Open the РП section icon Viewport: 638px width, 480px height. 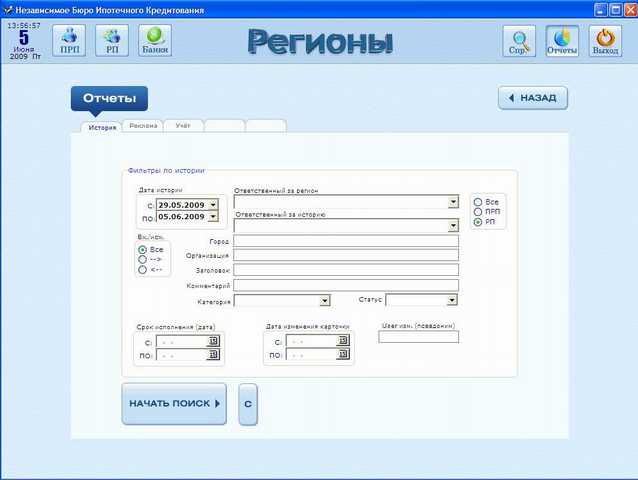pos(112,40)
